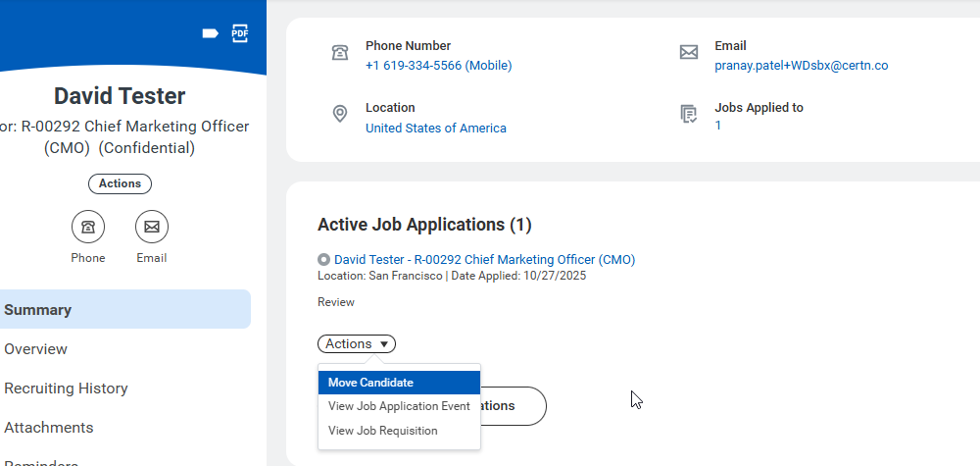Click Location: San Francisco date applied line
980x466 pixels.
click(452, 276)
